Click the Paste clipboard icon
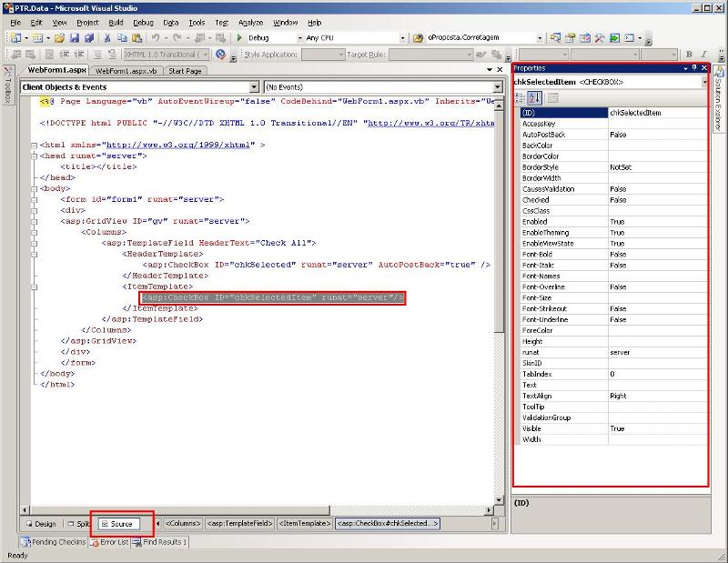This screenshot has width=728, height=563. click(x=137, y=38)
